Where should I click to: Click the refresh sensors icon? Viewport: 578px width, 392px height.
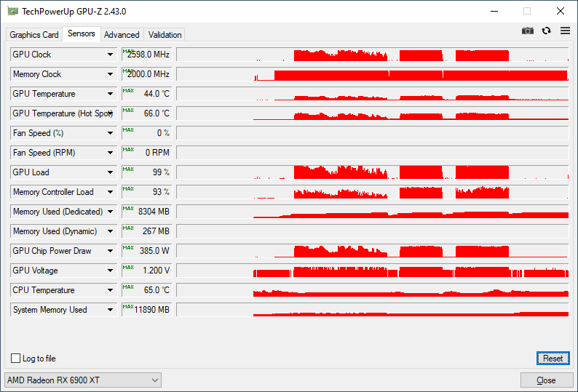pos(546,31)
